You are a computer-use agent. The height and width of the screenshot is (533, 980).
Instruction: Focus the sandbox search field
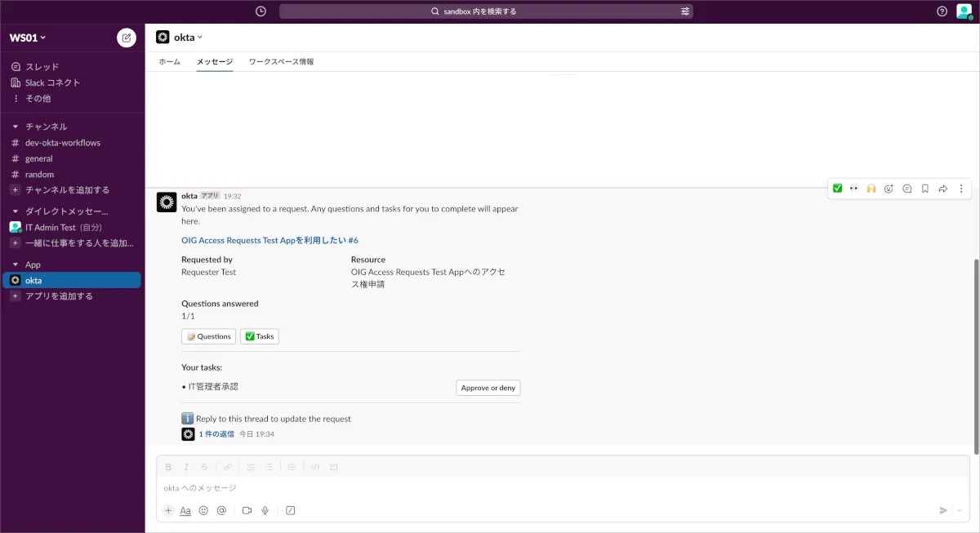[x=486, y=11]
